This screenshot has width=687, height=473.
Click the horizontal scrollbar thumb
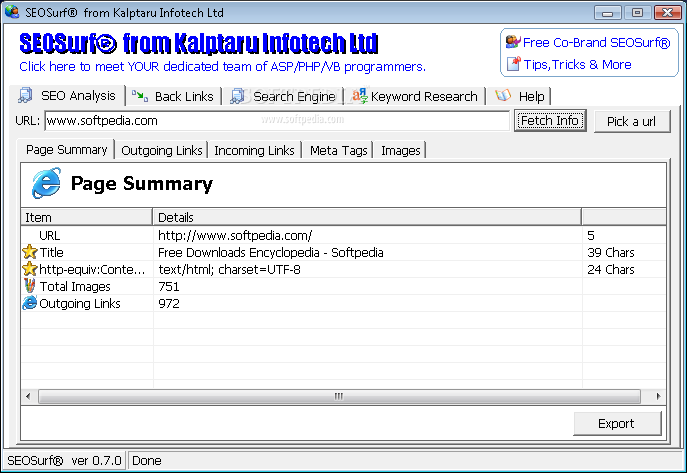click(x=339, y=396)
